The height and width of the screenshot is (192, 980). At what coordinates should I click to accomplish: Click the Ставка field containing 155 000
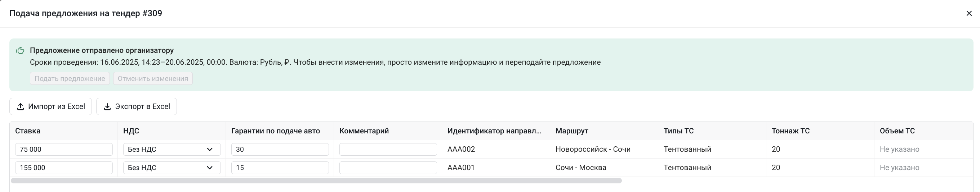click(x=64, y=168)
